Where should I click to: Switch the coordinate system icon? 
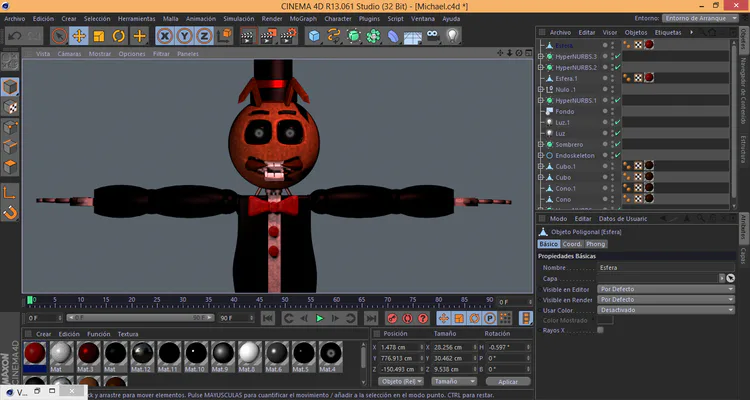[224, 36]
